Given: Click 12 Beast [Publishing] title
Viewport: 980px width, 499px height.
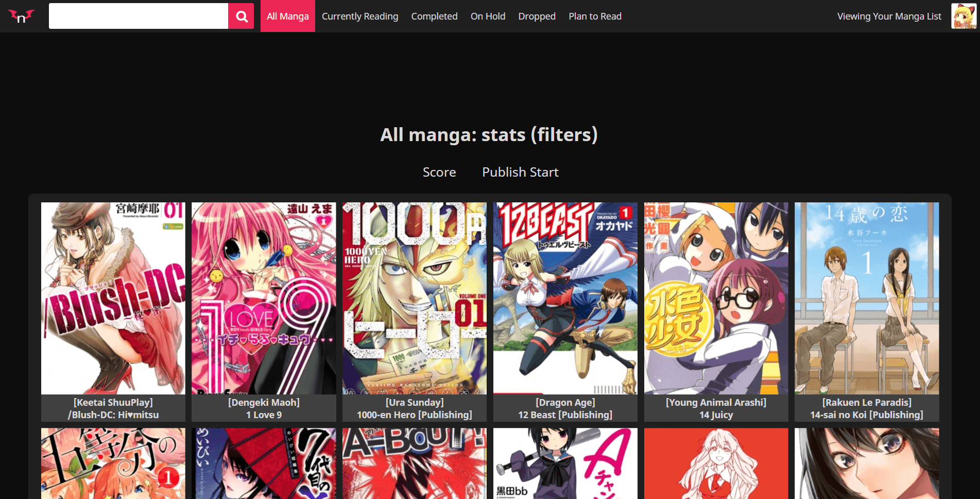Looking at the screenshot, I should tap(565, 415).
